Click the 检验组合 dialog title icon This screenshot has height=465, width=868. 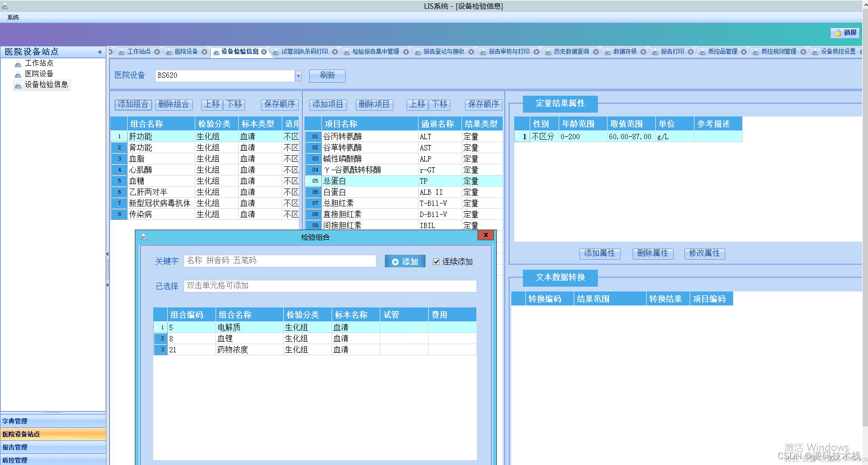pos(144,237)
